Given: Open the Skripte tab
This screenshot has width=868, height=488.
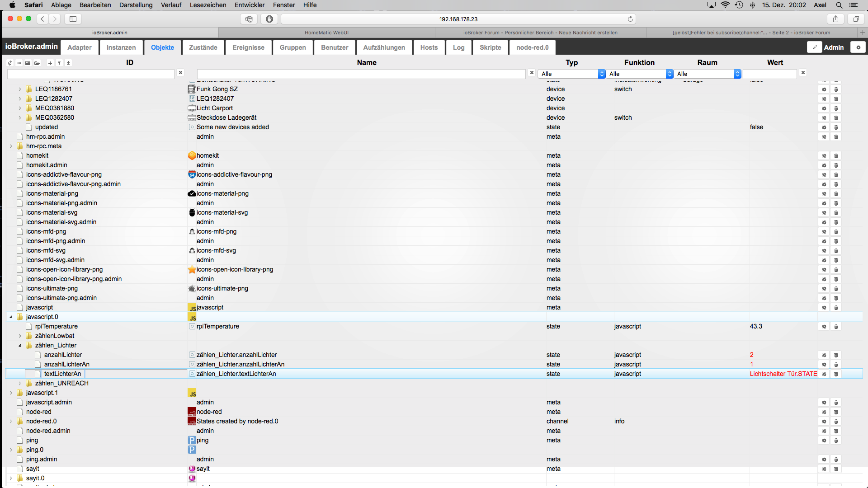Looking at the screenshot, I should [x=490, y=47].
